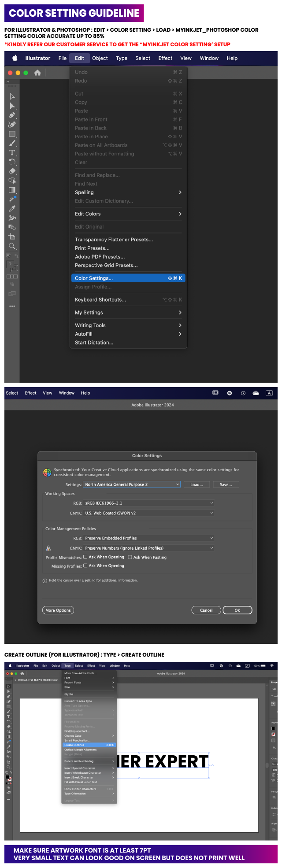This screenshot has height=868, width=282.
Task: Select the Type tool in the Edit-menu screenshot
Action: tap(12, 152)
